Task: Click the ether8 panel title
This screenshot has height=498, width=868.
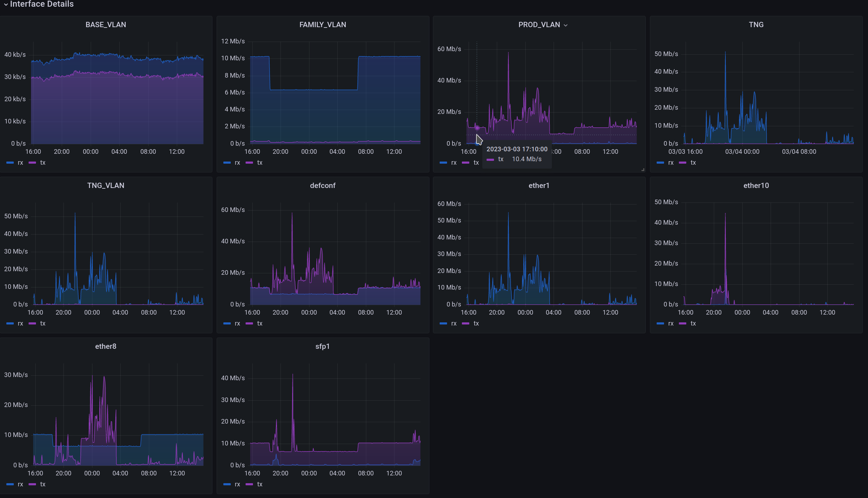Action: pos(106,346)
